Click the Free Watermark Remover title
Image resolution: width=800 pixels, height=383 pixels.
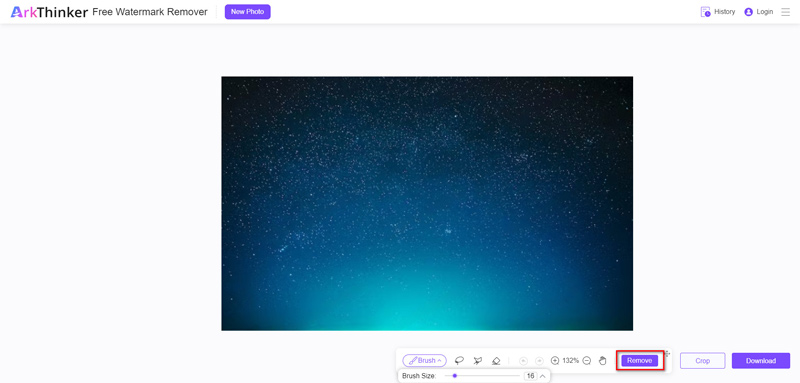[x=150, y=12]
